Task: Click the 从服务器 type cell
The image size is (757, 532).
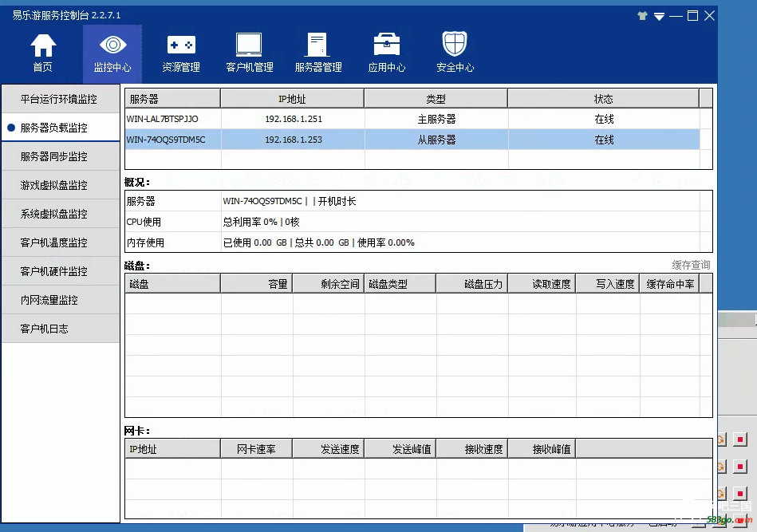Action: tap(436, 140)
